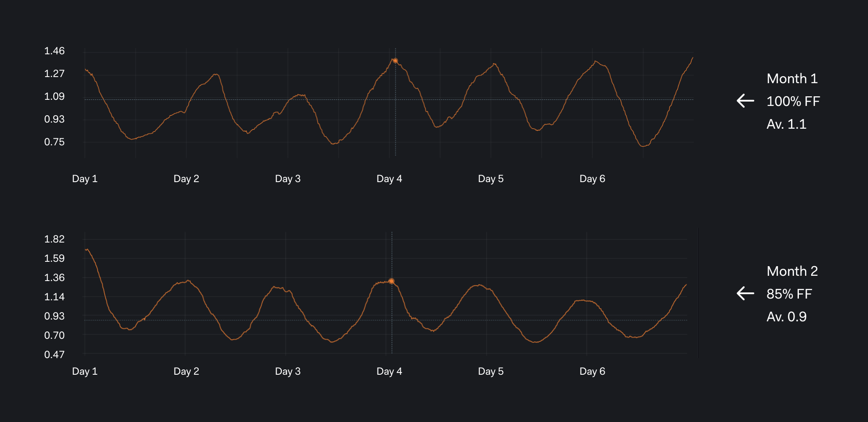Select the orange data point in Month 2 chart

392,281
